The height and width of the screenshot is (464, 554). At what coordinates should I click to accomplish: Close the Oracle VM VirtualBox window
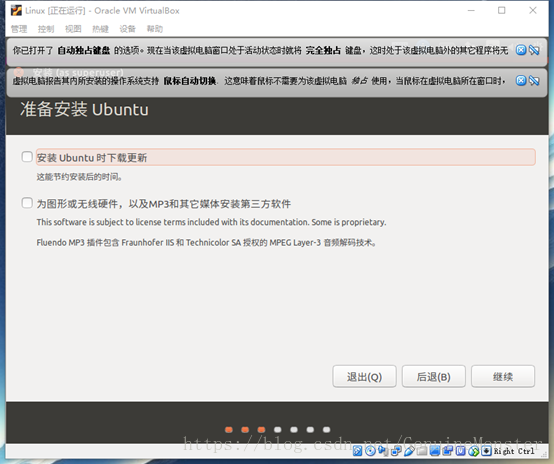pos(533,11)
